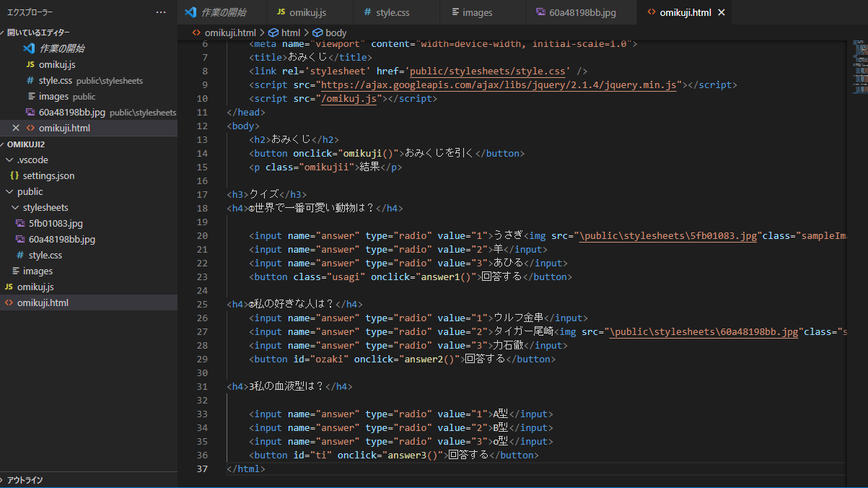Open the jQuery googleapis URL link in the code

(499, 84)
